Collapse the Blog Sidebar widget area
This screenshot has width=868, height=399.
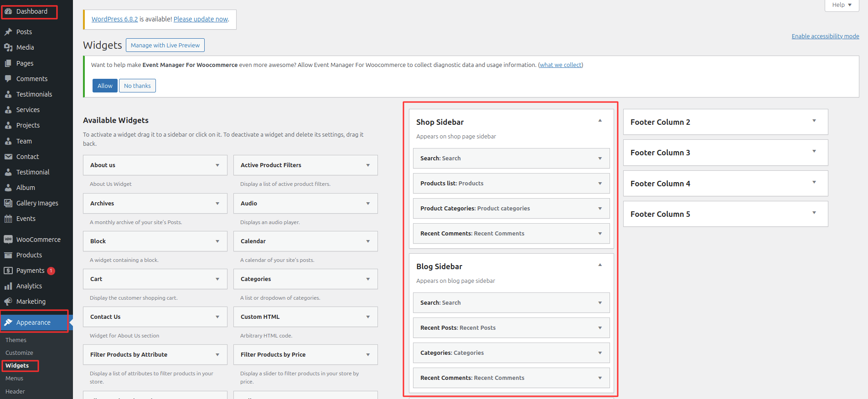point(600,265)
